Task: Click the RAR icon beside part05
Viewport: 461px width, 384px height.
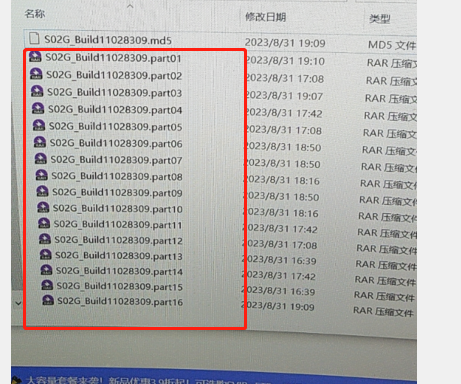Action: [x=39, y=125]
